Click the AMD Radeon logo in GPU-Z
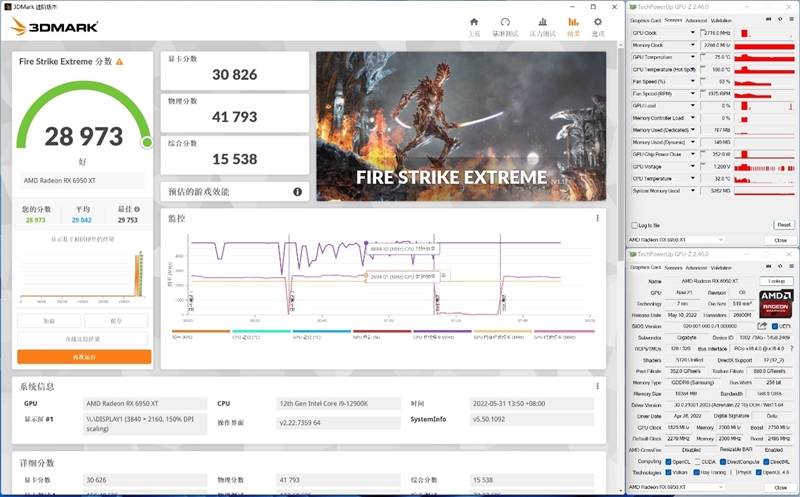 tap(776, 303)
